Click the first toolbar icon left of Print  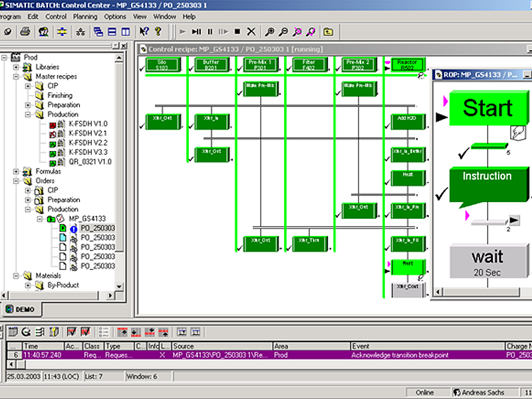7,32
